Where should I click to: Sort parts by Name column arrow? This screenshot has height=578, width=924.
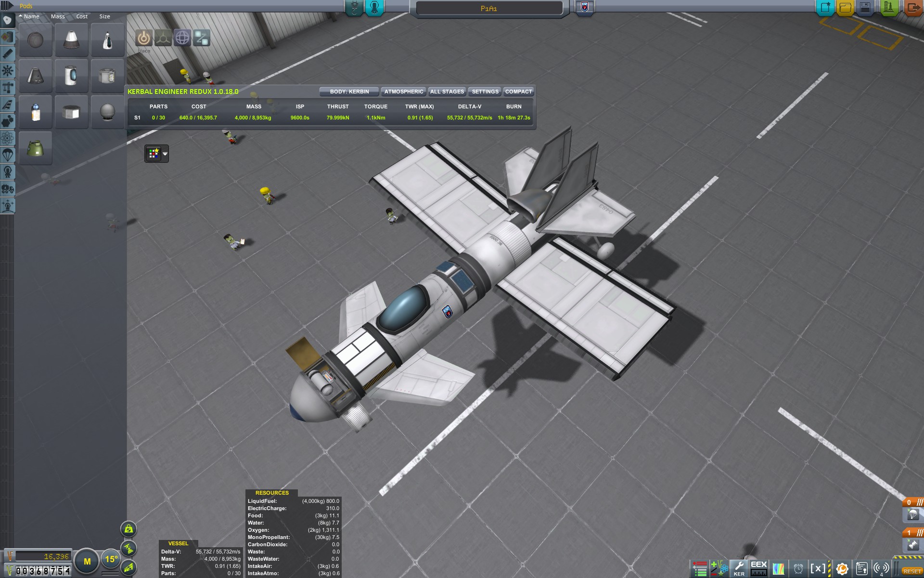[x=21, y=16]
